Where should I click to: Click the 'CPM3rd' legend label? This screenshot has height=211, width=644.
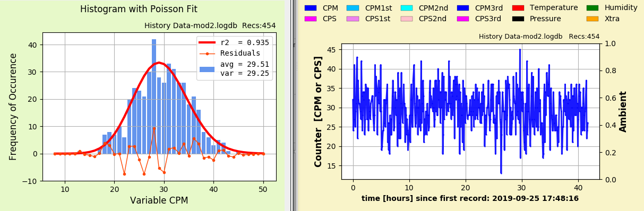[488, 8]
